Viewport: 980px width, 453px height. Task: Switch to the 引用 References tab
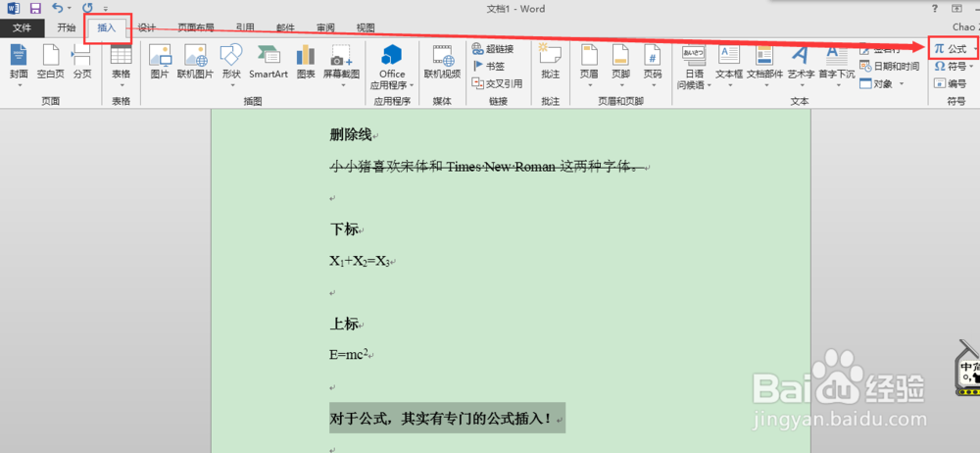pos(245,27)
